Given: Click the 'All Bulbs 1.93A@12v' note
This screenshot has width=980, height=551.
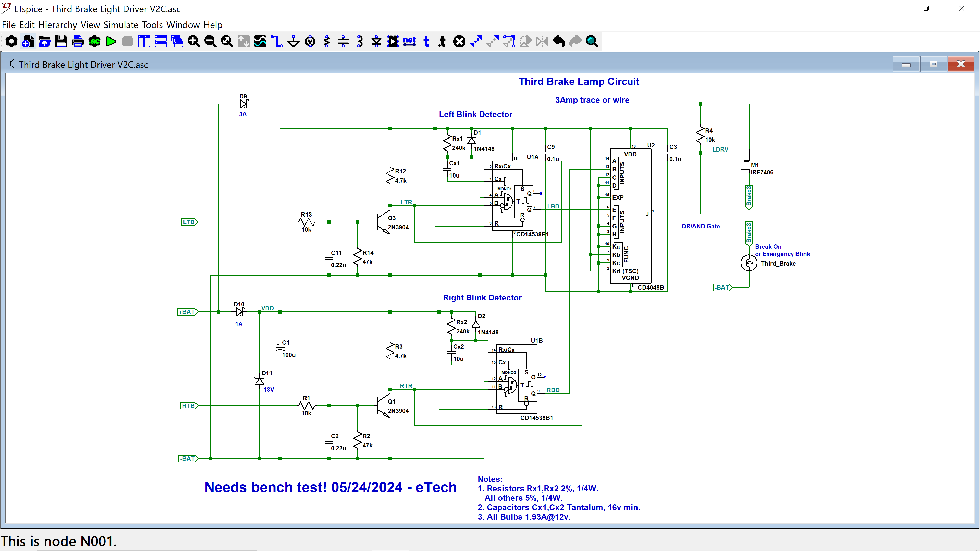Looking at the screenshot, I should point(524,517).
